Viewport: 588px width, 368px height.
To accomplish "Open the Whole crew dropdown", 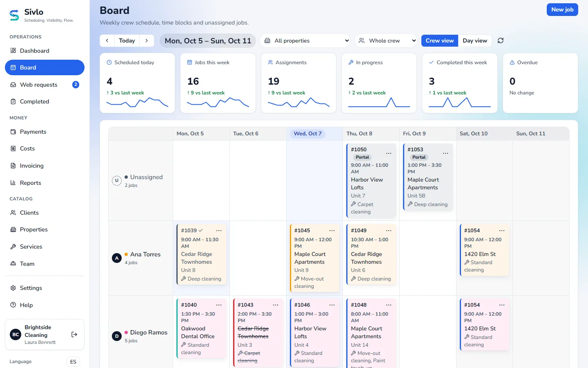I will (x=386, y=40).
